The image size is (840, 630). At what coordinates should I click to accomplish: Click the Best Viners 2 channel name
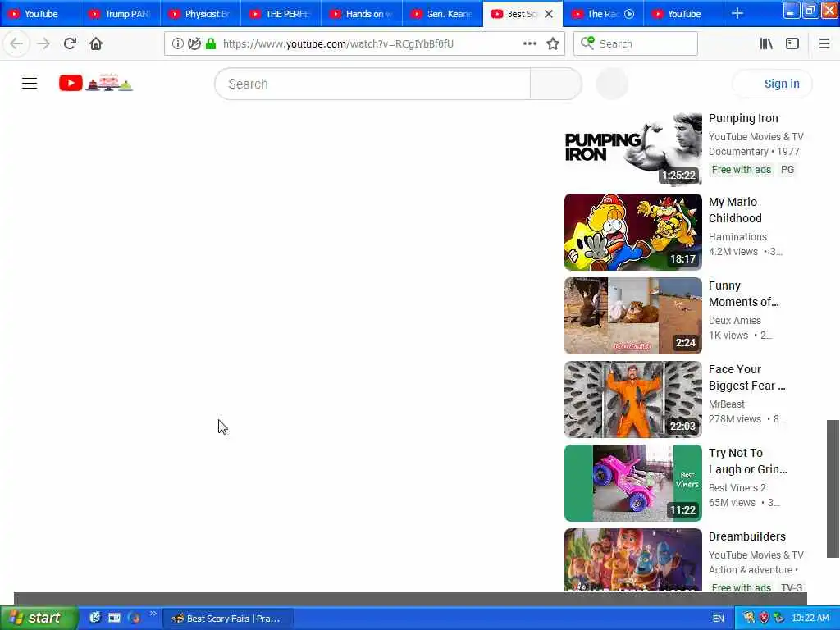point(737,487)
